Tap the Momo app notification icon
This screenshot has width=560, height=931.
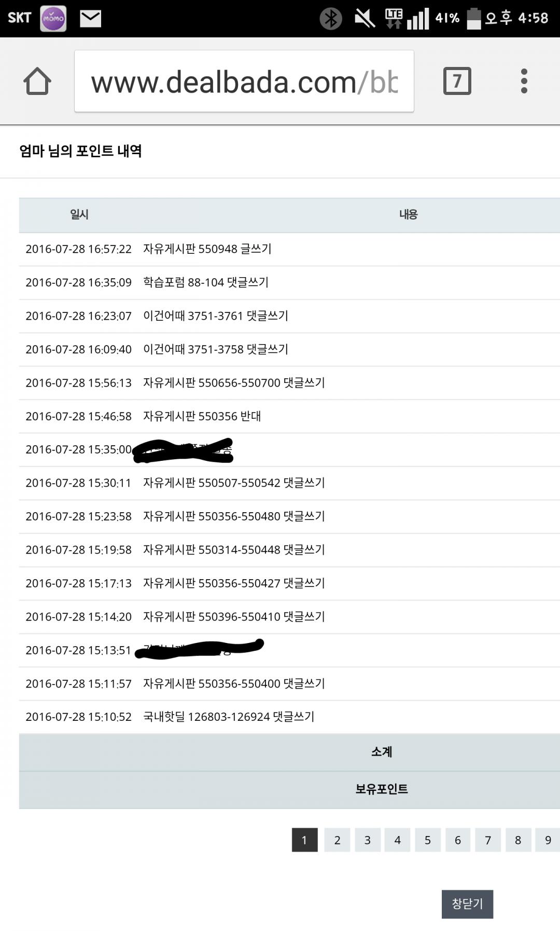coord(53,19)
